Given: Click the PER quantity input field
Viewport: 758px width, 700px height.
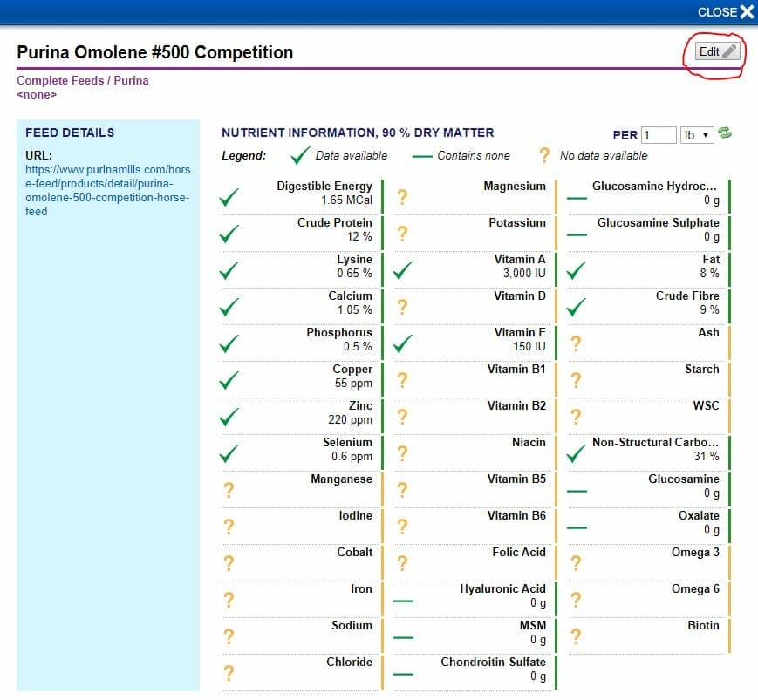Looking at the screenshot, I should (659, 135).
